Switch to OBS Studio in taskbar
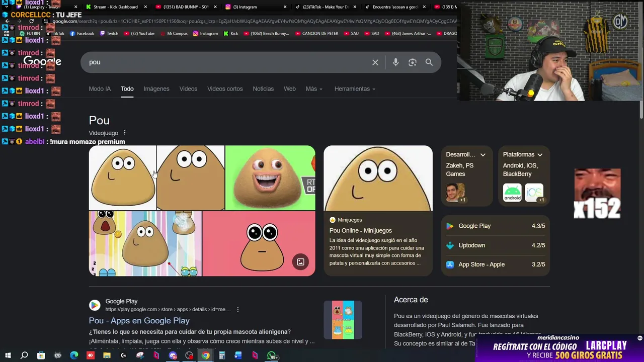The width and height of the screenshot is (644, 362). point(189,355)
